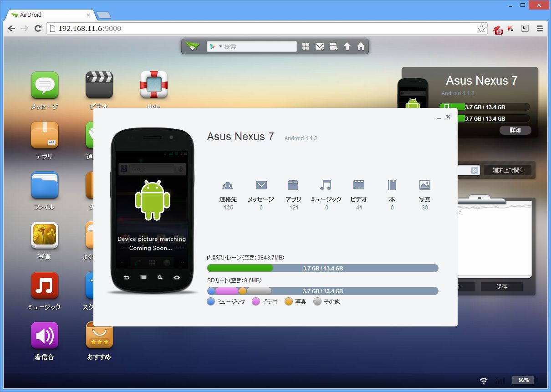The width and height of the screenshot is (551, 392).
Task: Click the contacts count 125
Action: tap(229, 208)
